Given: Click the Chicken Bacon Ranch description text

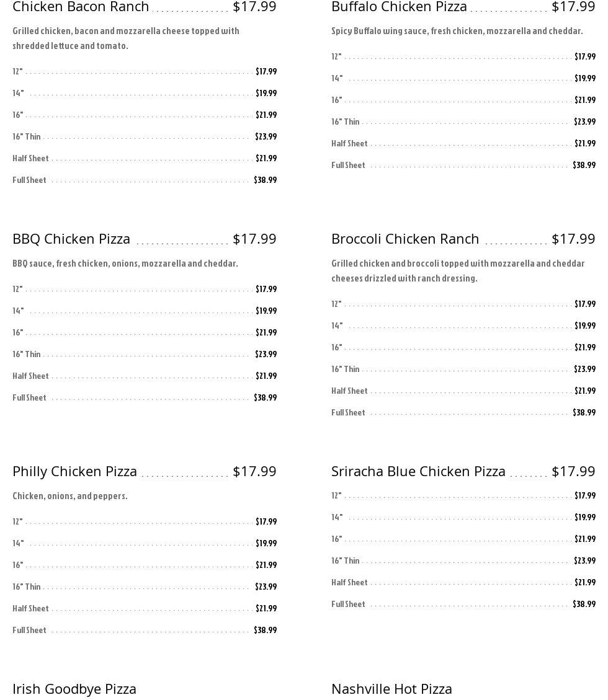Looking at the screenshot, I should point(125,38).
